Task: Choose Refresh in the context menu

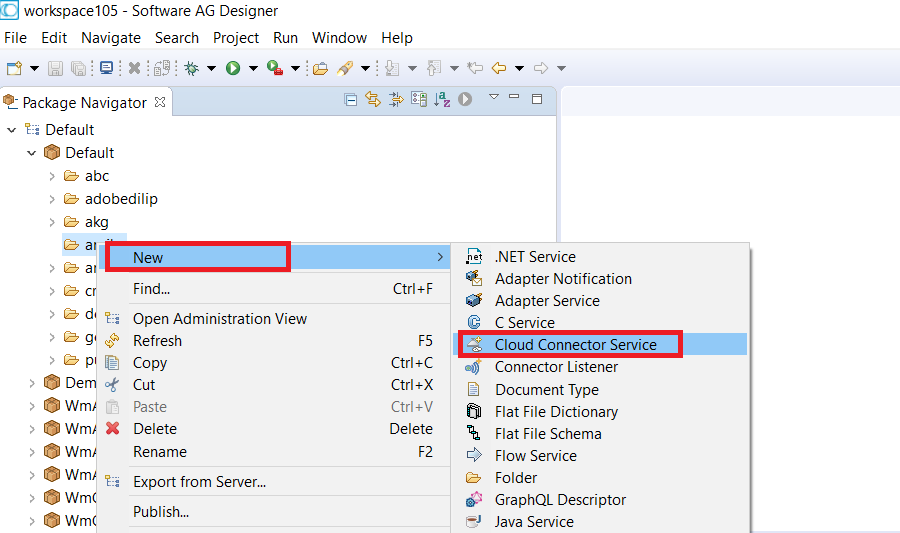Action: coord(274,341)
